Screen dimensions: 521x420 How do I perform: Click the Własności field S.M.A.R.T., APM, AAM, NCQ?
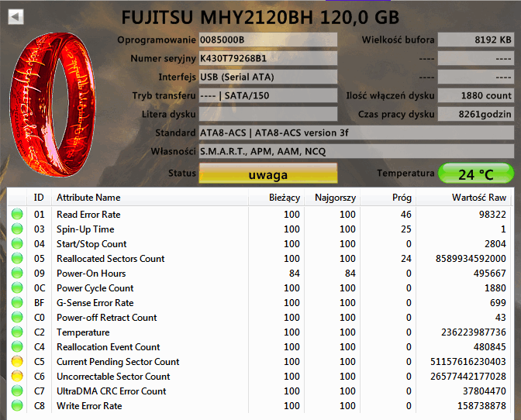tap(357, 151)
